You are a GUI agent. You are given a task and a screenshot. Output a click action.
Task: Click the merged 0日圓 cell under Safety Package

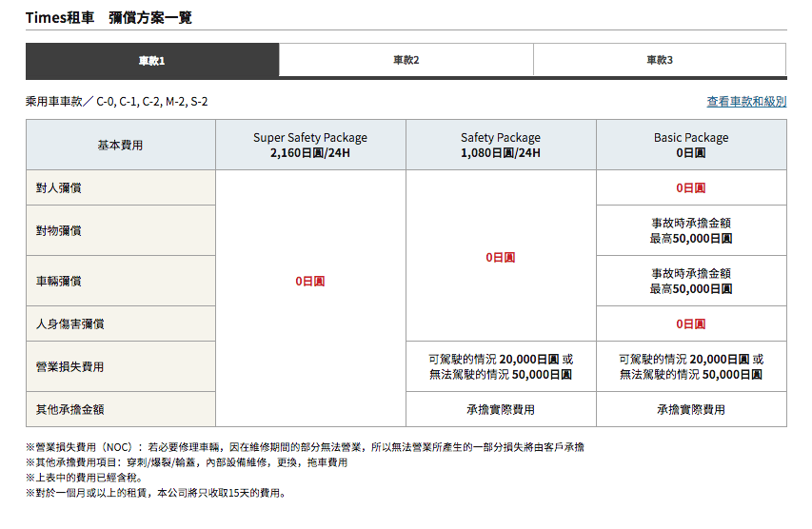pos(501,256)
